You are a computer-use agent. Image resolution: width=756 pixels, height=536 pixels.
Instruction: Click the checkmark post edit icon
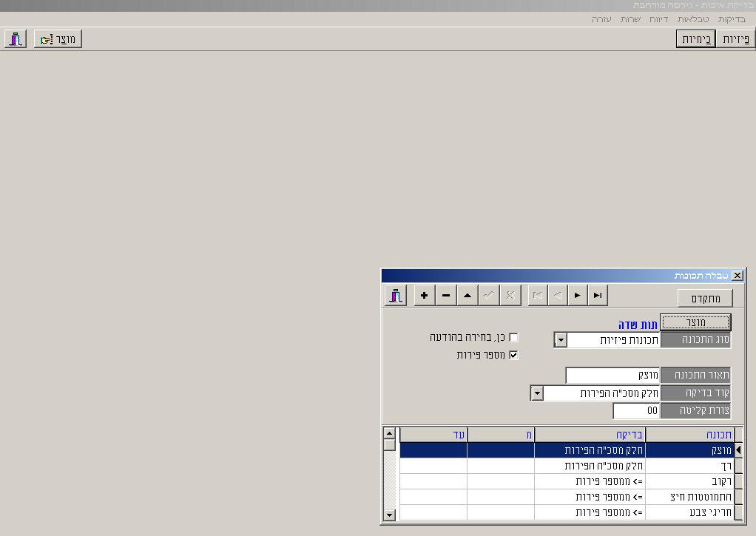coord(488,296)
